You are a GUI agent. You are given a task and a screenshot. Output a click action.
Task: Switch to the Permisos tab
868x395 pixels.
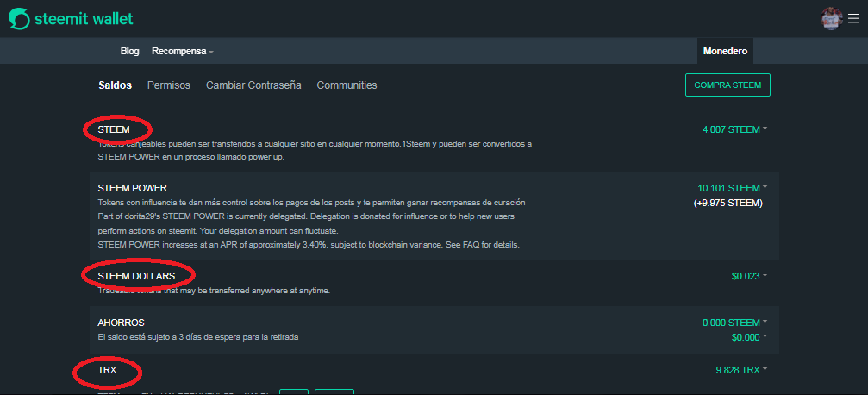[169, 85]
